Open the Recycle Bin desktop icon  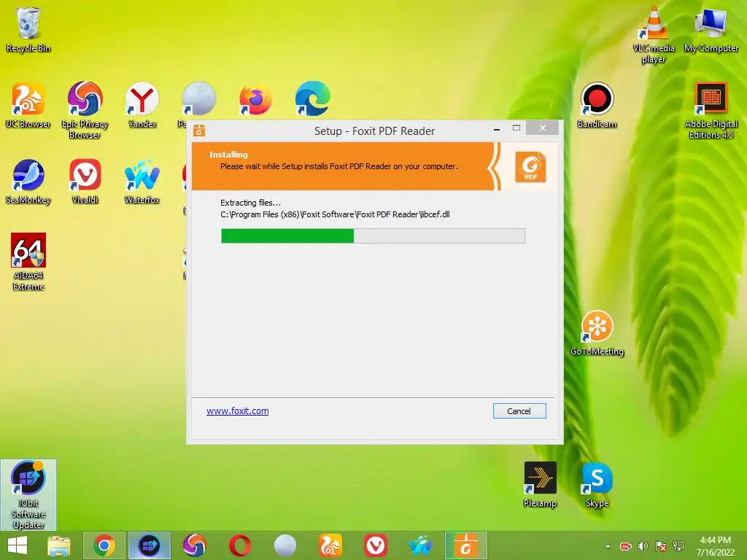point(28,29)
